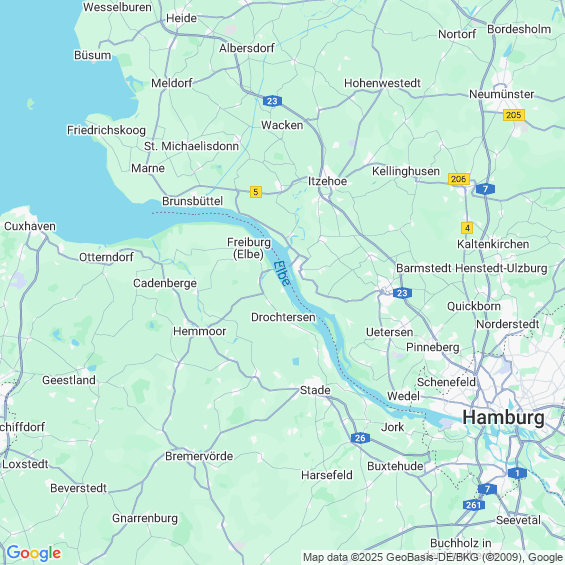Click the A1 shield south of Hamburg
The image size is (565, 565).
517,473
